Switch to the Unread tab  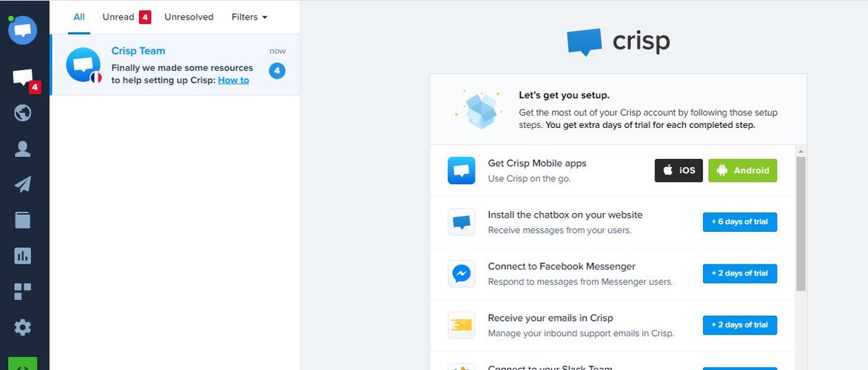pos(126,17)
